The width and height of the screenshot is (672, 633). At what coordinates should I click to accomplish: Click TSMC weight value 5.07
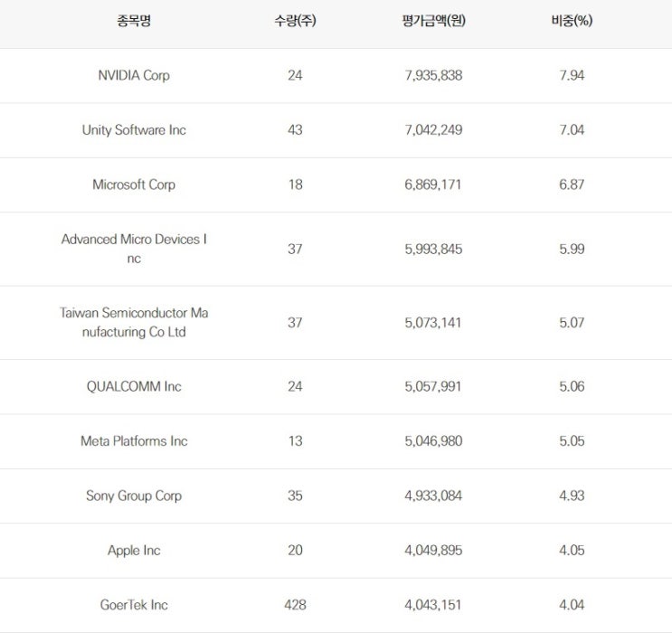click(572, 323)
